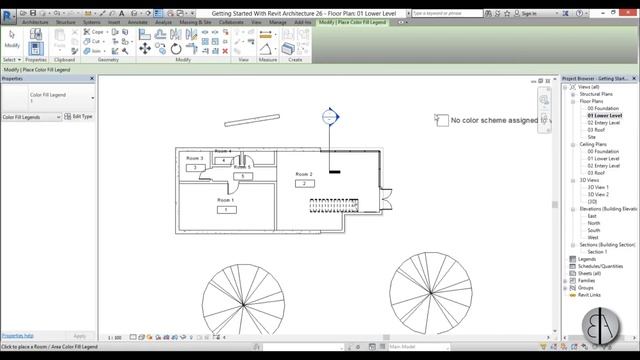Viewport: 640px width, 360px height.
Task: Collapse the Ceiling Plans tree node
Action: point(573,144)
